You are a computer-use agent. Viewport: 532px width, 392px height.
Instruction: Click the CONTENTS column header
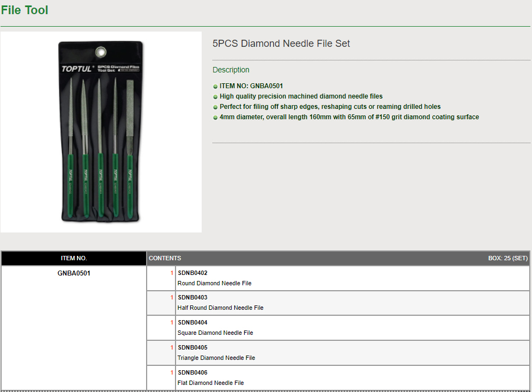click(165, 258)
